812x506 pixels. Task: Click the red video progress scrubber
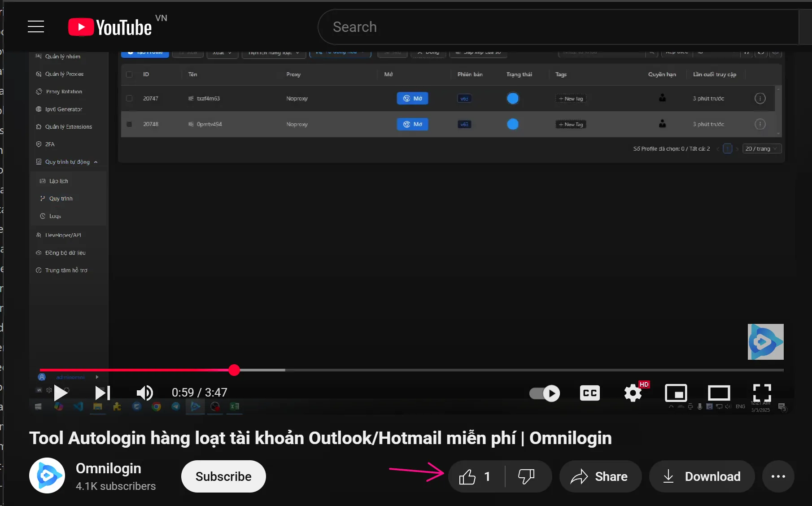coord(234,370)
